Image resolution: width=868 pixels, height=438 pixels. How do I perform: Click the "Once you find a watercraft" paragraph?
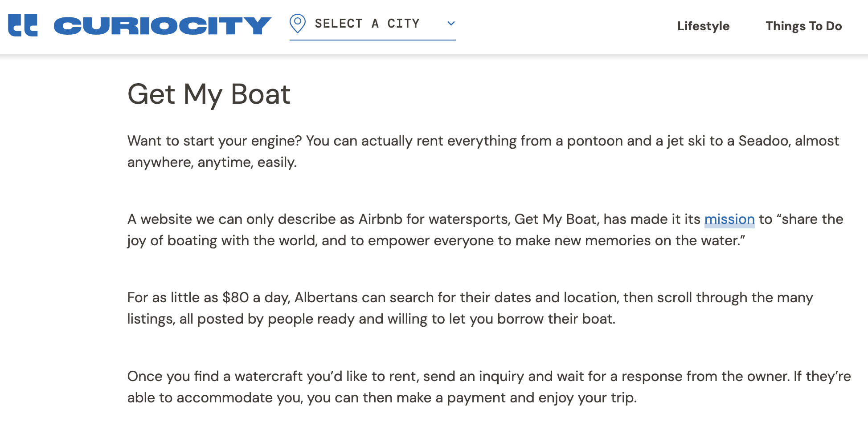pos(489,387)
